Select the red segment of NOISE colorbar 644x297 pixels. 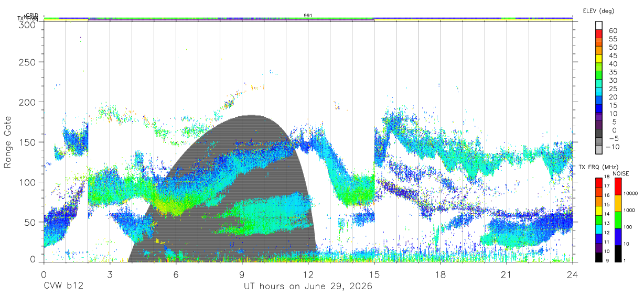coord(618,186)
